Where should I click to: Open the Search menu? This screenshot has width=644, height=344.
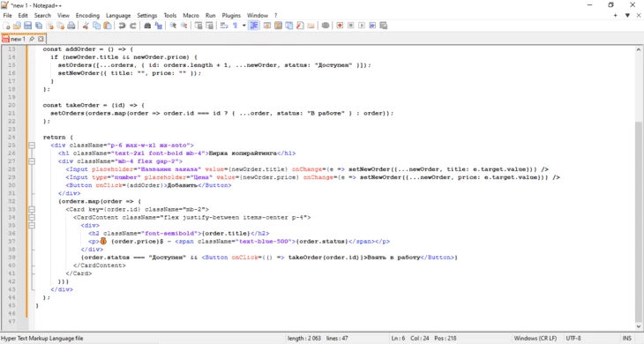pos(42,15)
